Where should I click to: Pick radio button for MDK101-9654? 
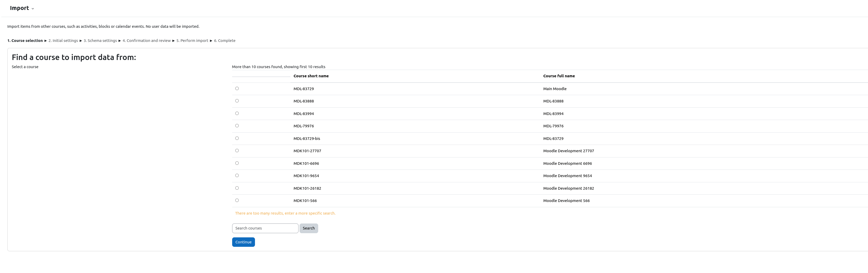[x=237, y=176]
